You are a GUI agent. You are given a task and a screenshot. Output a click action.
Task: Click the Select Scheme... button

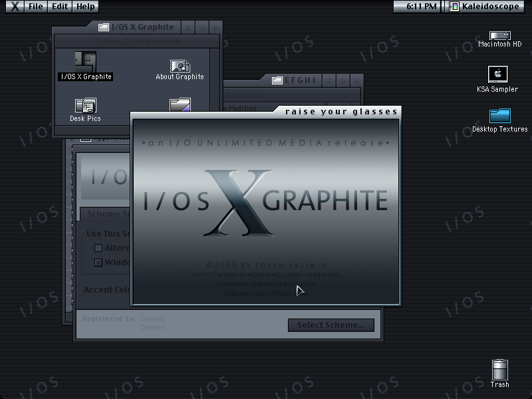[x=331, y=325]
